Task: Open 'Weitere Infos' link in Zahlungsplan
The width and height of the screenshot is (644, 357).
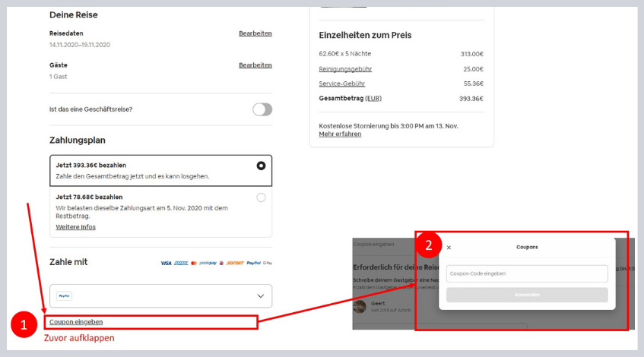Action: pyautogui.click(x=75, y=227)
